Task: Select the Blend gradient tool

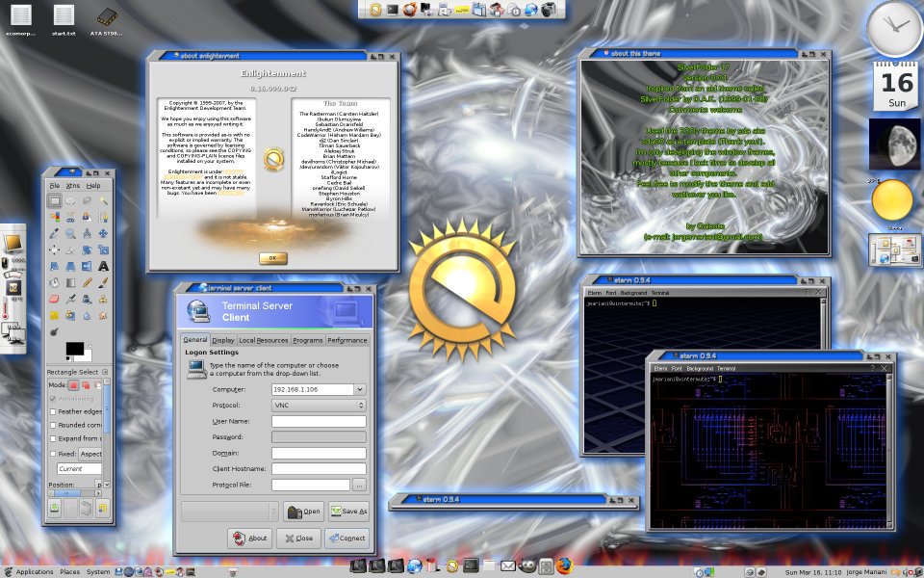Action: pyautogui.click(x=70, y=282)
